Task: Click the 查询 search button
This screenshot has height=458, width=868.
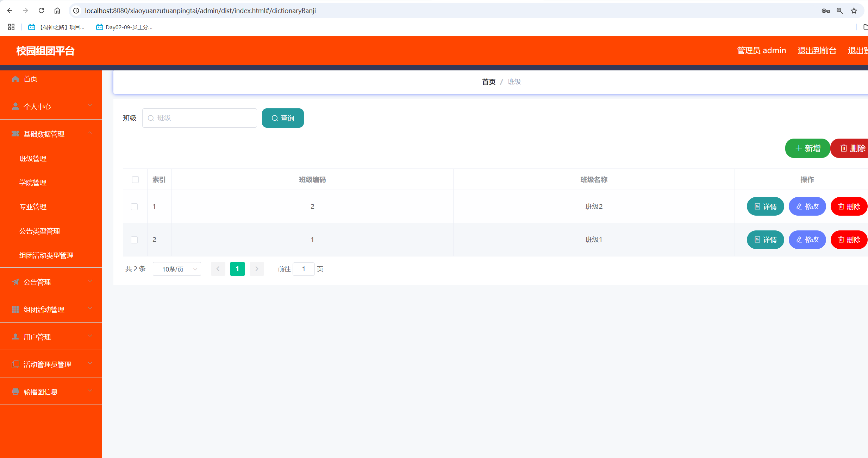Action: tap(283, 118)
